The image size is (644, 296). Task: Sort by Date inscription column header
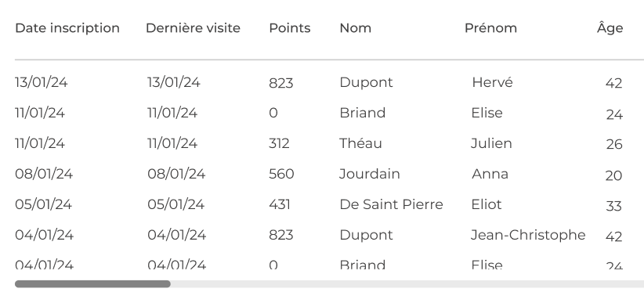click(x=67, y=28)
